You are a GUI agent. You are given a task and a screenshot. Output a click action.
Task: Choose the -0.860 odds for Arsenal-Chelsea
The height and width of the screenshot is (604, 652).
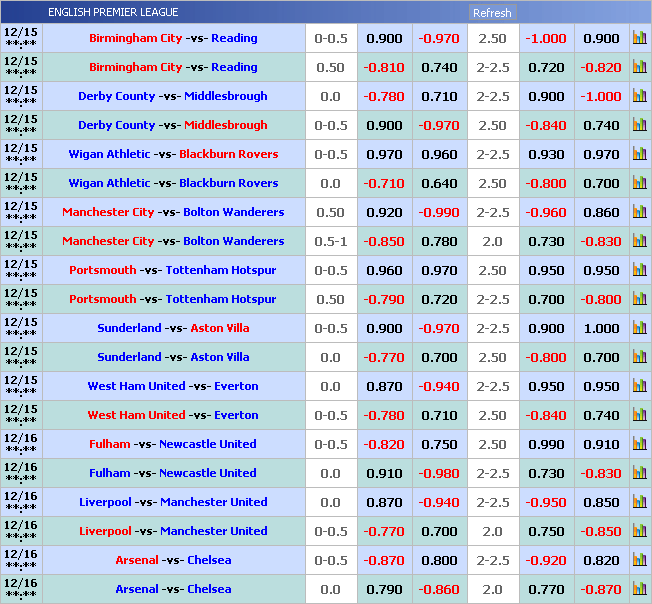click(x=439, y=590)
